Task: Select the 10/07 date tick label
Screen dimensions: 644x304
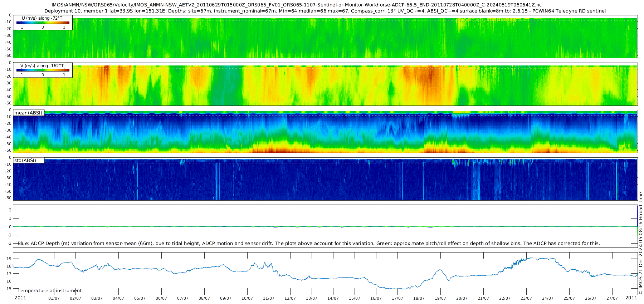Action: [x=247, y=298]
